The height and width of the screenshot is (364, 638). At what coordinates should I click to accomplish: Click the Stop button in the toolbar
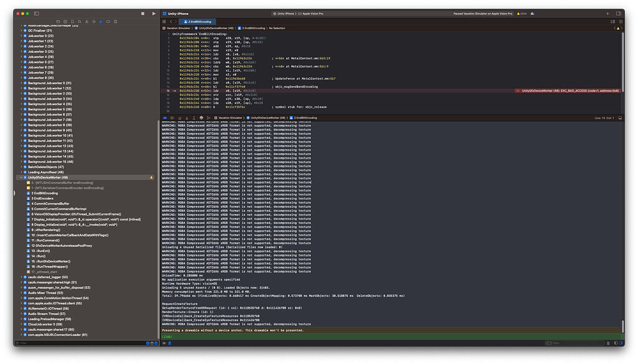click(144, 13)
